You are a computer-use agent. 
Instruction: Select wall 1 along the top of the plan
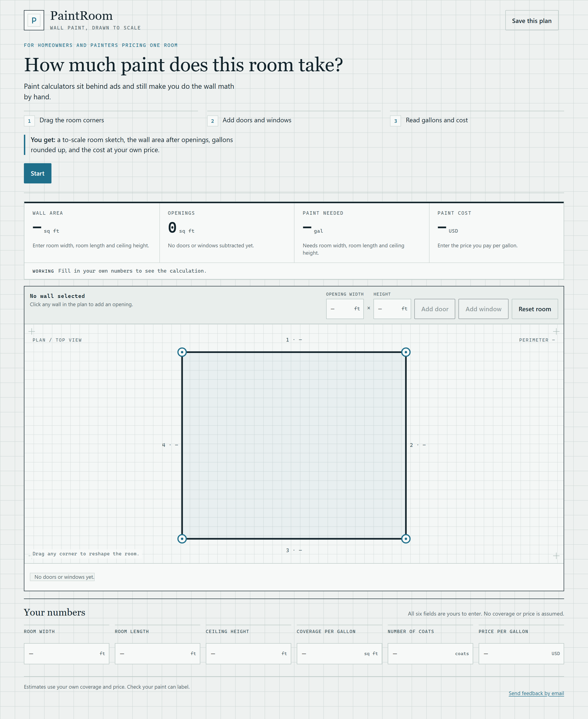coord(294,352)
